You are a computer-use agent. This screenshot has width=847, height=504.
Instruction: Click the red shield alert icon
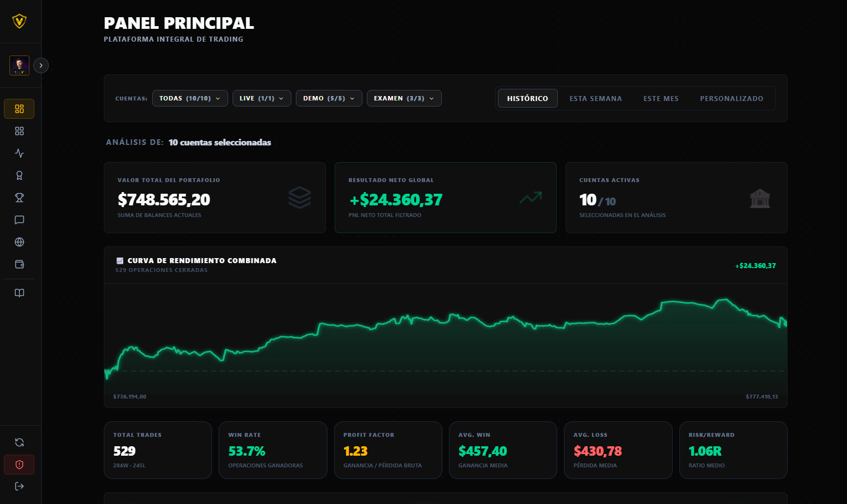19,465
